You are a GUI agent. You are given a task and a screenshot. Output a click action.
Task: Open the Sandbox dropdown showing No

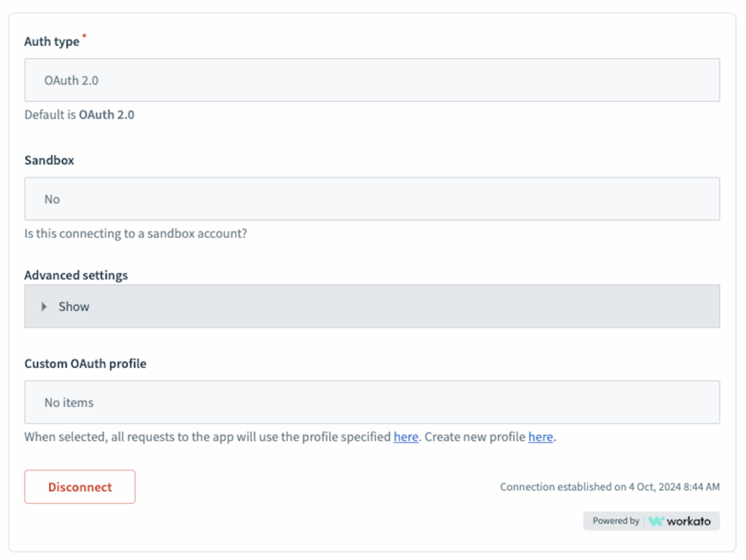point(372,199)
